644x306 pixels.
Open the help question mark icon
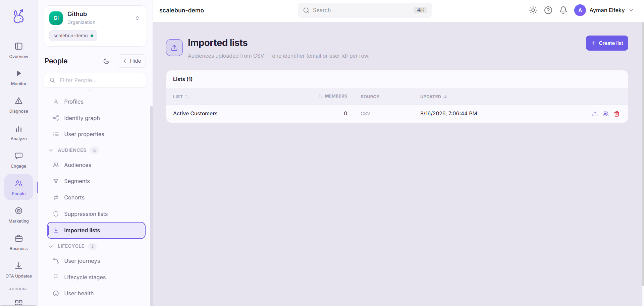[548, 10]
